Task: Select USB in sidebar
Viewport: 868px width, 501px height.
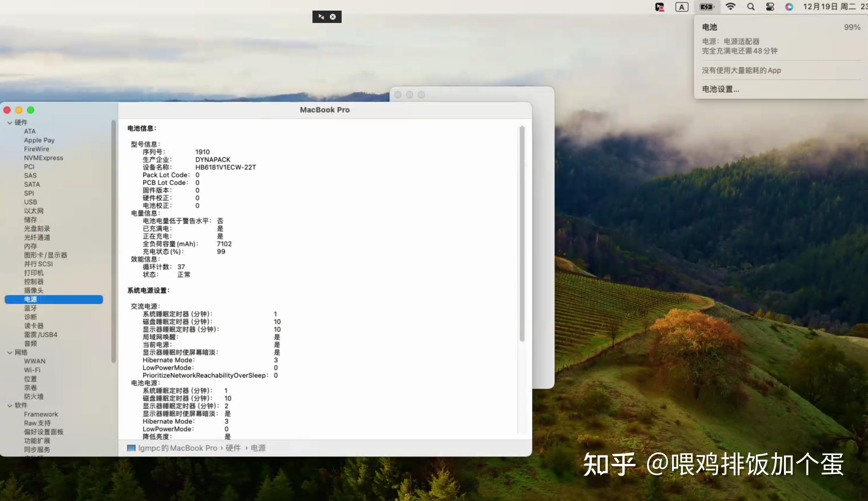Action: (x=31, y=202)
